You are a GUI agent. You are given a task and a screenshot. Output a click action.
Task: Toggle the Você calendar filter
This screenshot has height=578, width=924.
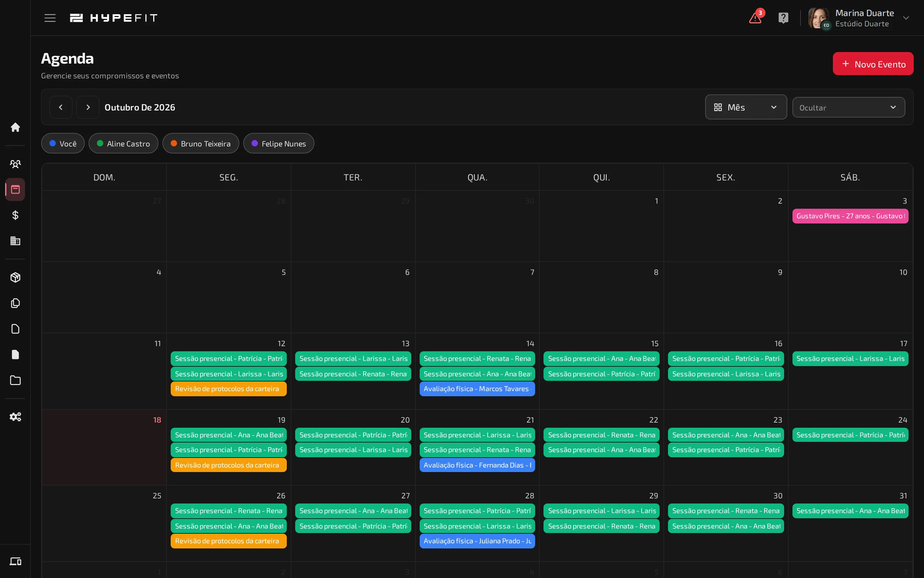click(x=63, y=143)
